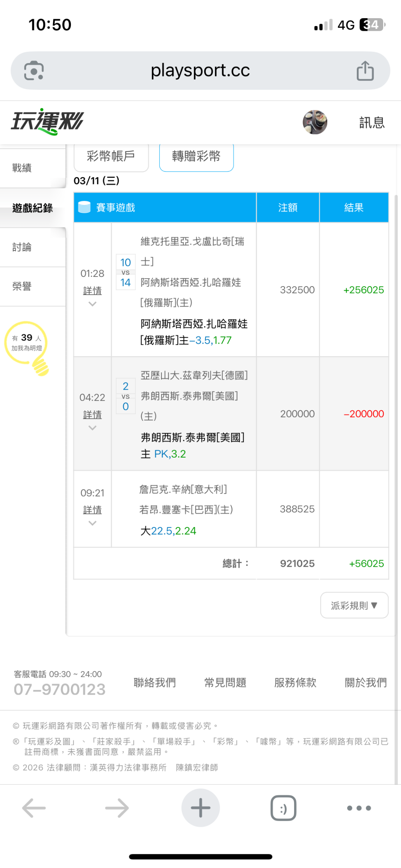Switch to the 戰績 sidebar tab
Screen dimensions: 401x868
[22, 168]
